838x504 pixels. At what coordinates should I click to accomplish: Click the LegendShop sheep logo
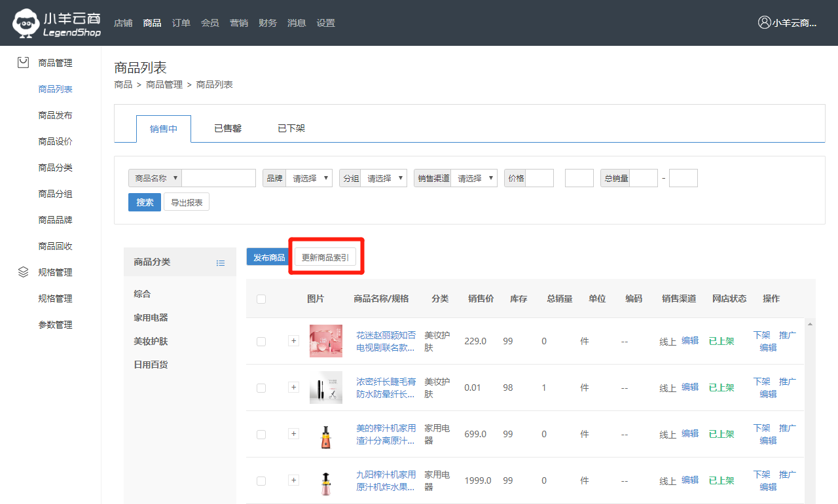point(26,23)
